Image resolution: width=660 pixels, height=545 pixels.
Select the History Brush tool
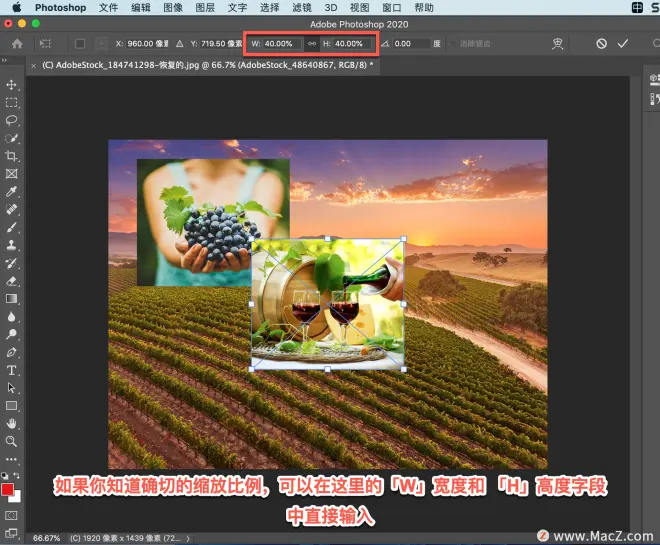click(11, 263)
